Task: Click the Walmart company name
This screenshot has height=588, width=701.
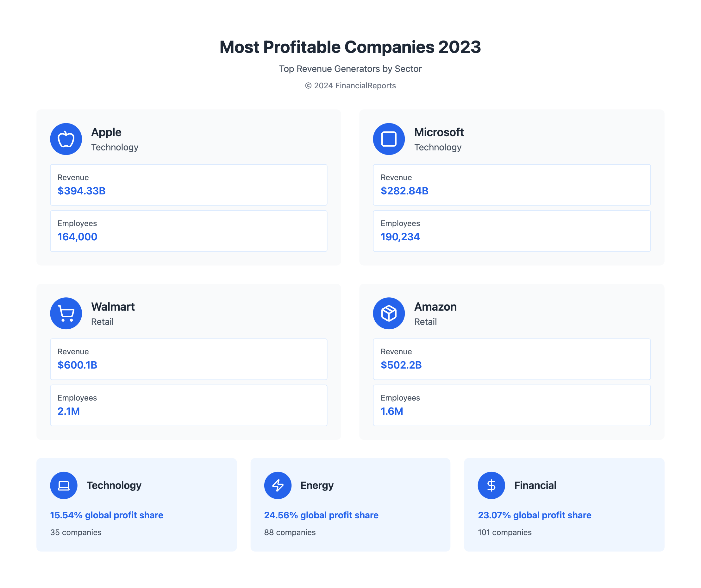Action: [113, 307]
